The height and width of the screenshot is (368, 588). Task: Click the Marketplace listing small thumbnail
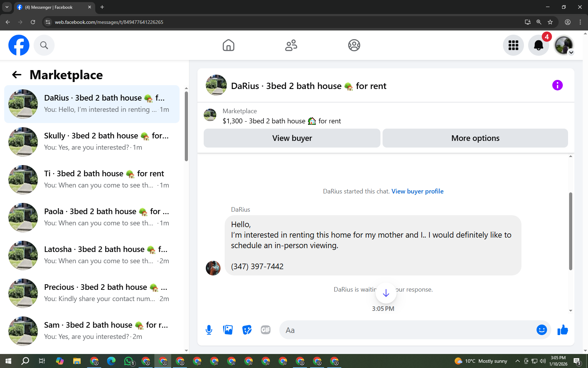pyautogui.click(x=210, y=115)
